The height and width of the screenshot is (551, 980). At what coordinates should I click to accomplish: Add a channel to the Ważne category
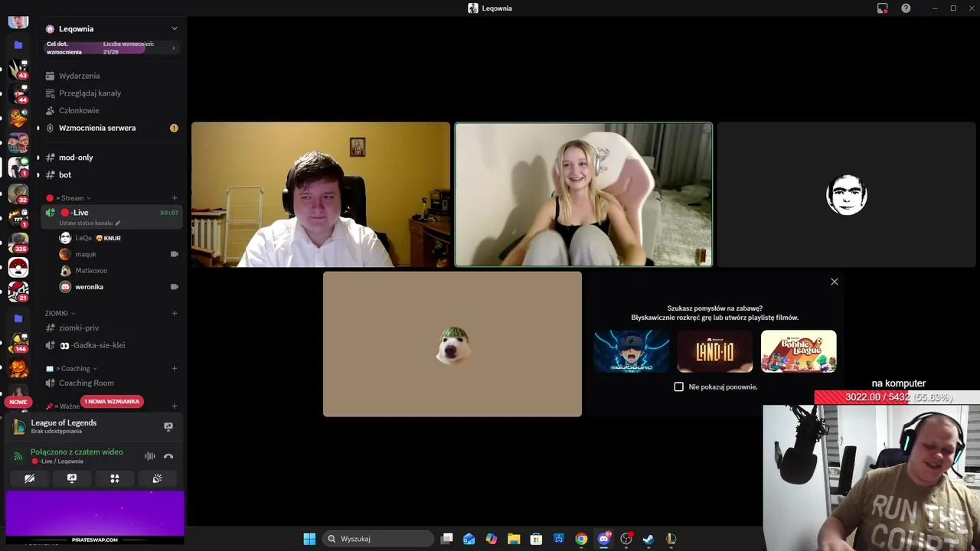click(175, 406)
